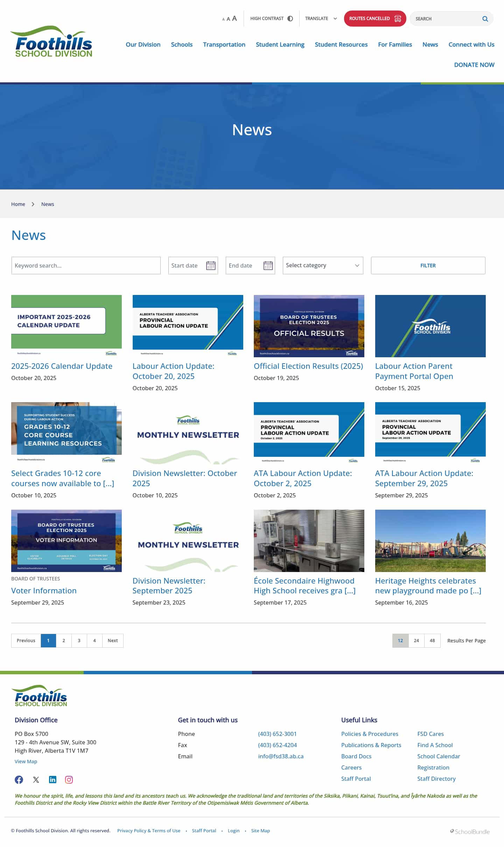
Task: Click Division Newsletter: October 2025 thumbnail
Action: point(188,433)
